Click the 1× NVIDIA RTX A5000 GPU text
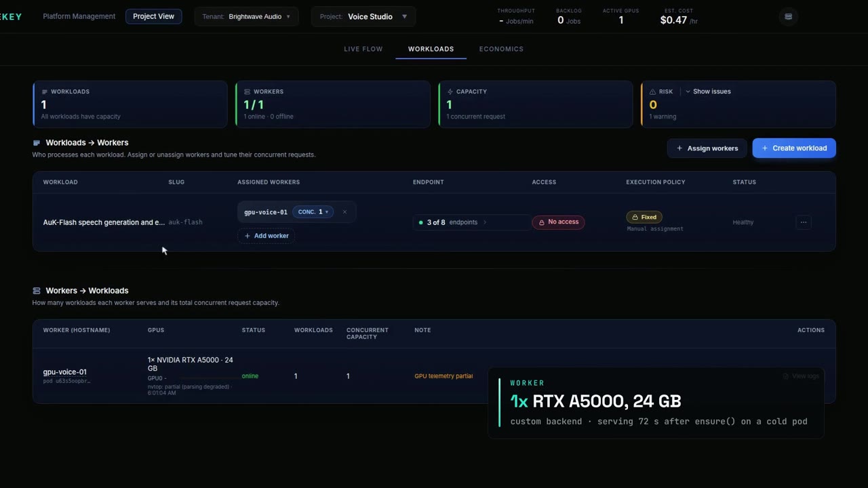Screen dimensions: 868x488 point(191,364)
